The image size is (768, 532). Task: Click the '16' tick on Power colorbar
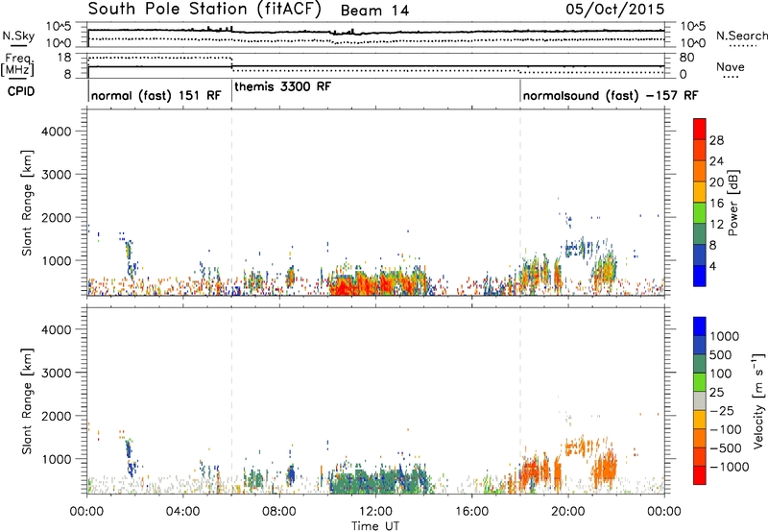716,203
